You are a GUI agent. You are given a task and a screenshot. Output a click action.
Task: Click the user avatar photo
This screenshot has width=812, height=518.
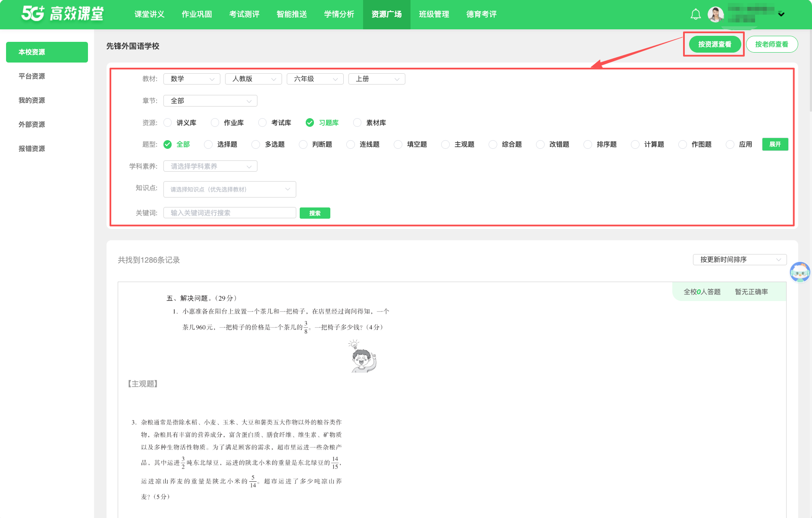[x=716, y=14]
